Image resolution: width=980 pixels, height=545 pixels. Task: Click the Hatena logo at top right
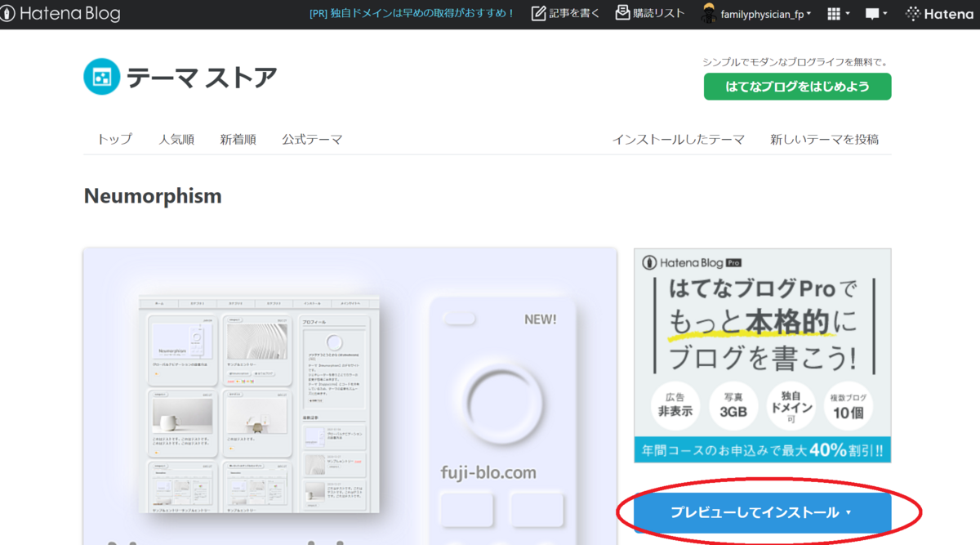939,14
